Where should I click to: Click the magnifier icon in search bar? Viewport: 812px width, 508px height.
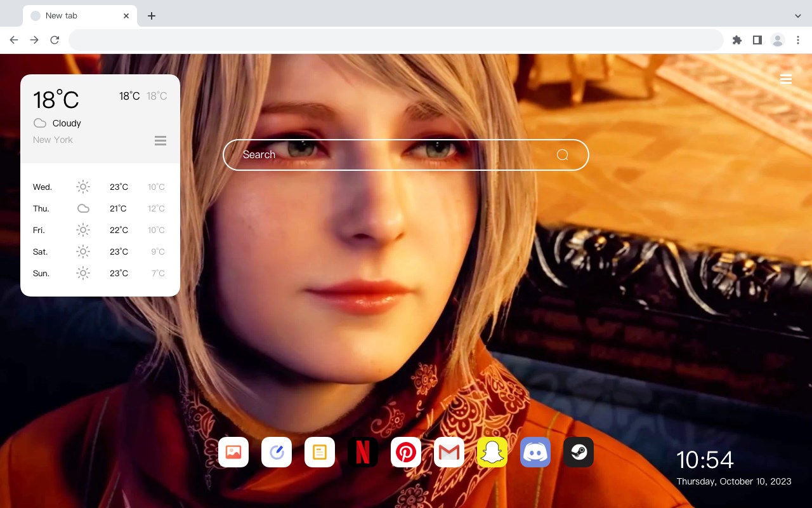tap(562, 155)
